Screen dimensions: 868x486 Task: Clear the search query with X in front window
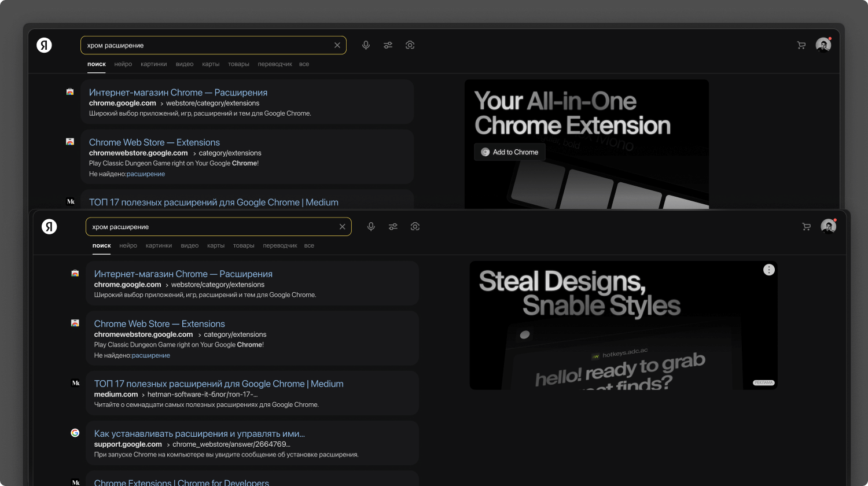pos(342,227)
